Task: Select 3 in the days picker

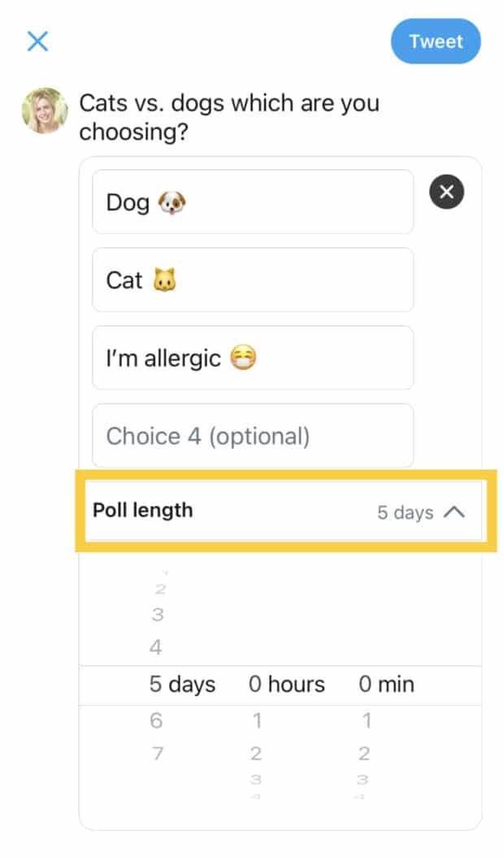Action: [x=157, y=615]
